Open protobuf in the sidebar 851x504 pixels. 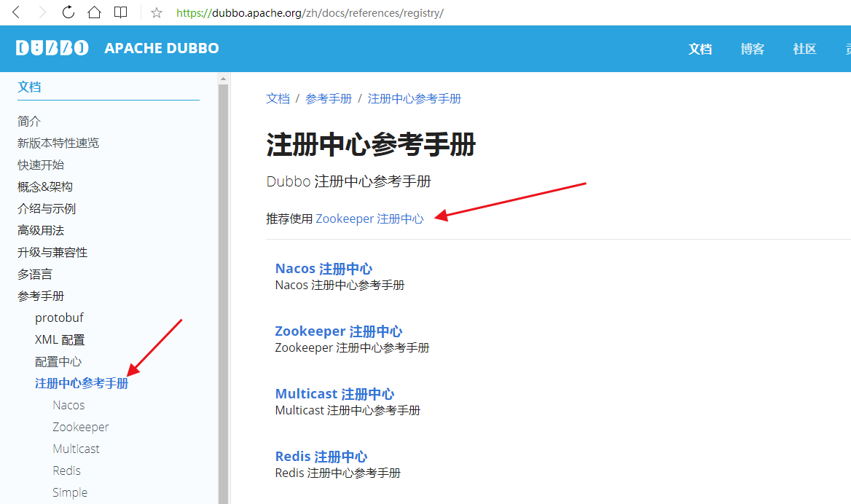[59, 318]
